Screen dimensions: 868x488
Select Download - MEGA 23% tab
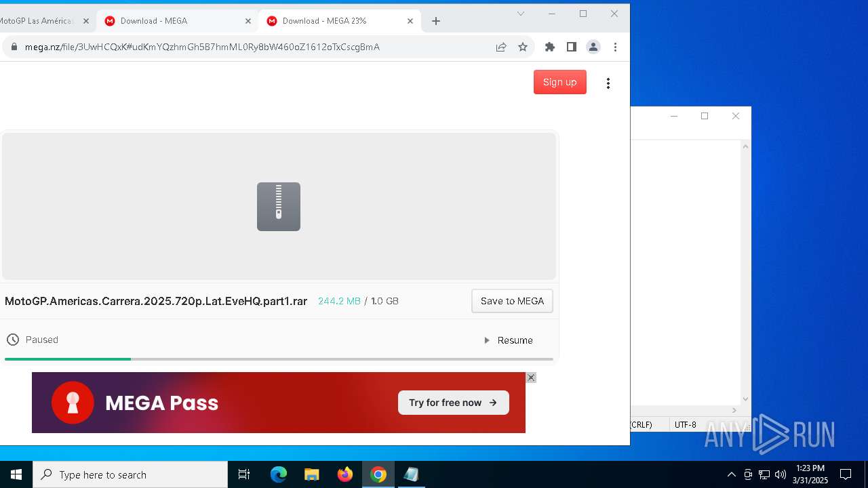pos(339,21)
